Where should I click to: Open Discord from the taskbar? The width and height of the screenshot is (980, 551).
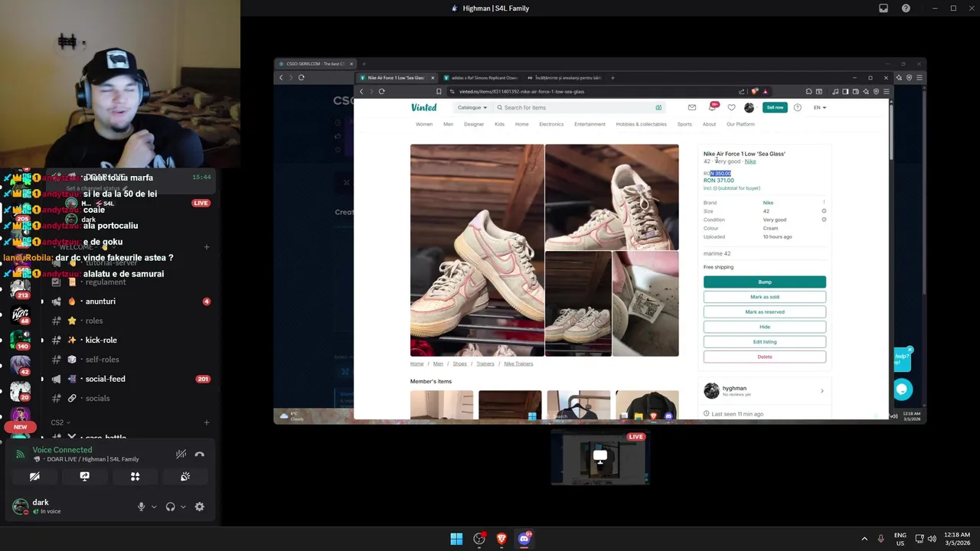pyautogui.click(x=524, y=539)
